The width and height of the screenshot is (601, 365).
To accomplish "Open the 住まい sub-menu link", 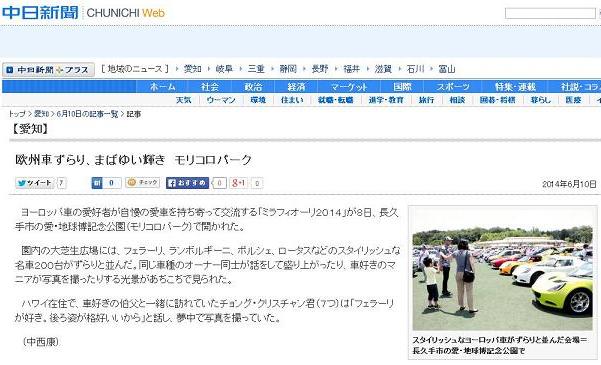I will [x=292, y=100].
